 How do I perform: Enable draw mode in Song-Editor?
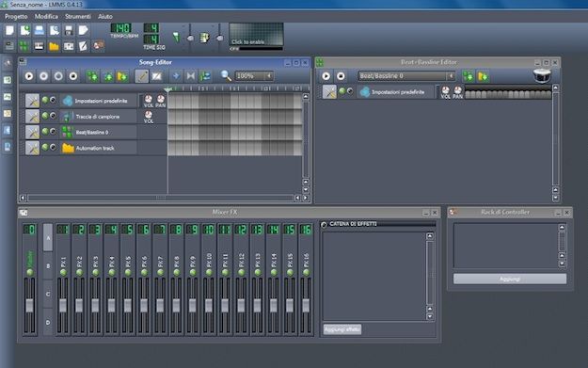tap(142, 76)
